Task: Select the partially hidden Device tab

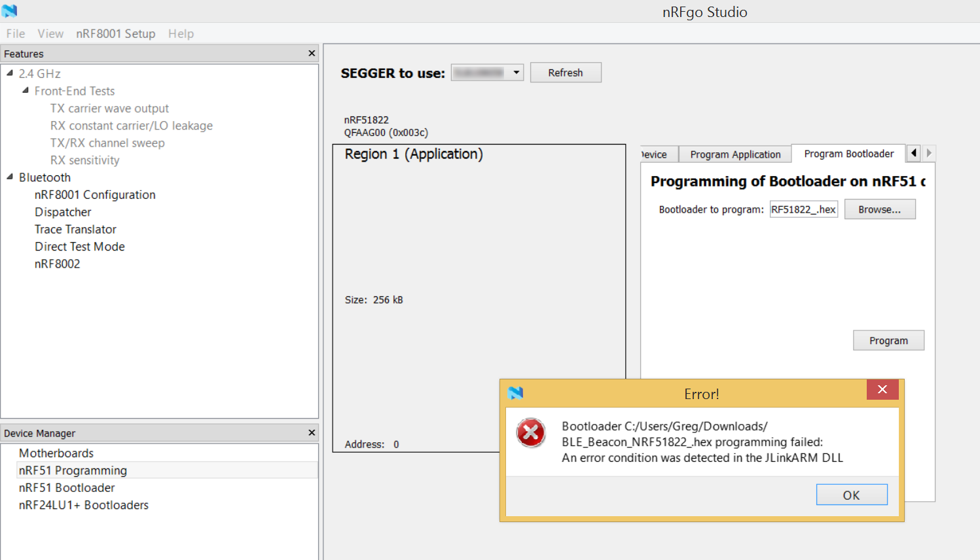Action: pos(659,154)
